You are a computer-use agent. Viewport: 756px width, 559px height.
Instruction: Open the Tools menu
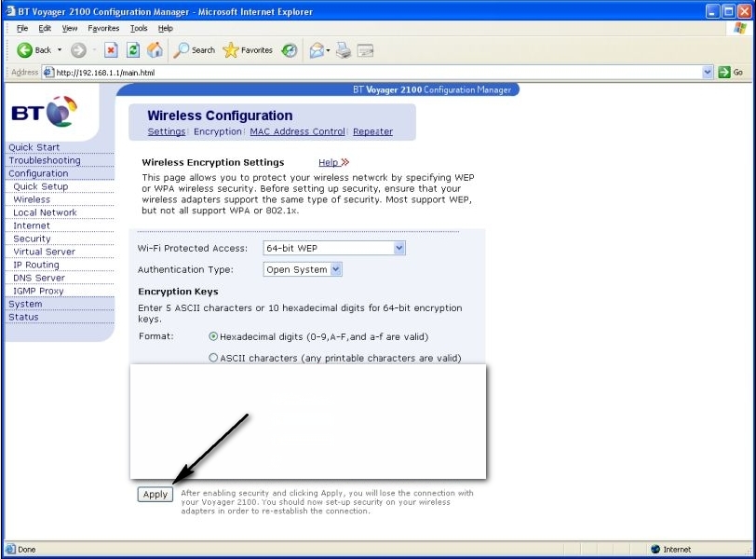(139, 29)
